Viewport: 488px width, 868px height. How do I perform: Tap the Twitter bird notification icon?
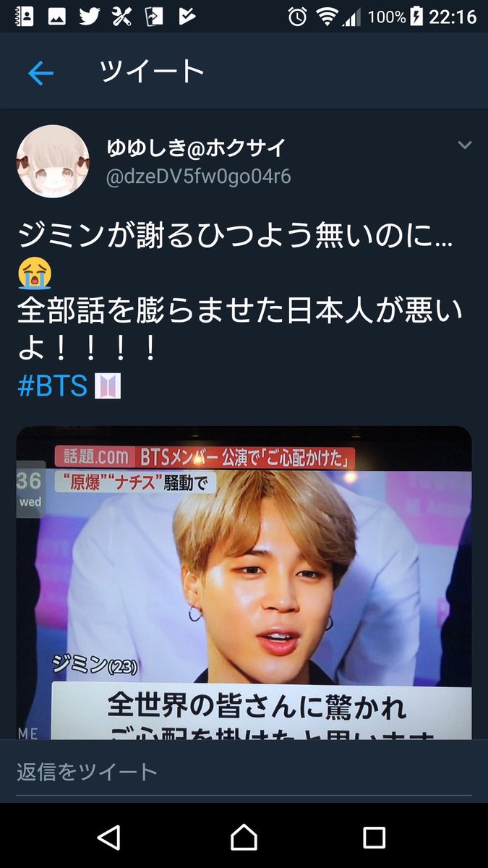(90, 17)
